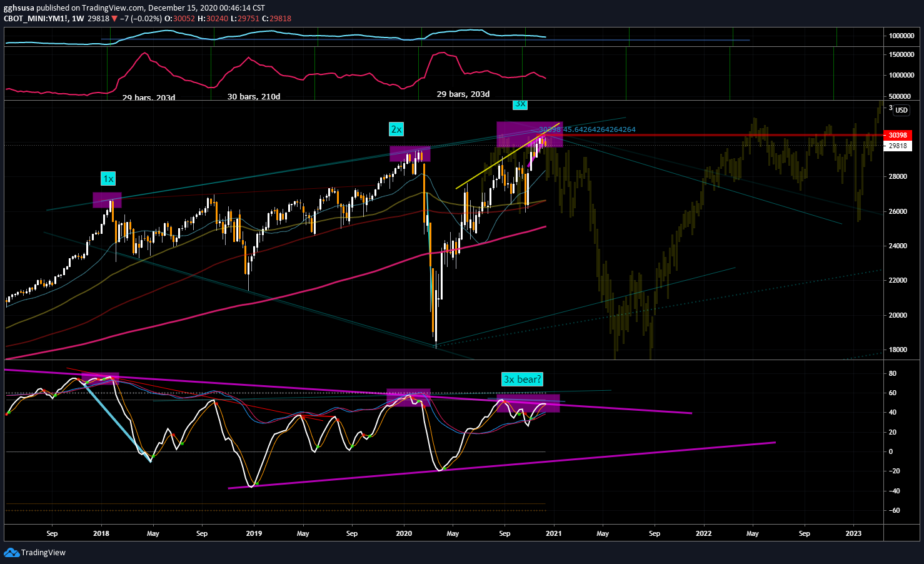Click the 2022 label on the time axis

tap(703, 533)
